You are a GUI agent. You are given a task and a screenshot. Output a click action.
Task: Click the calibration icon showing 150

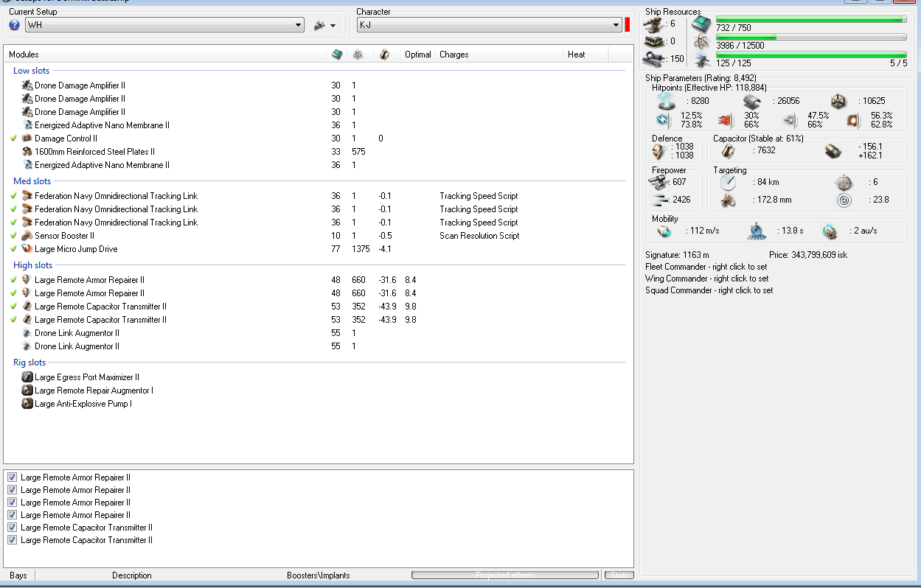654,59
